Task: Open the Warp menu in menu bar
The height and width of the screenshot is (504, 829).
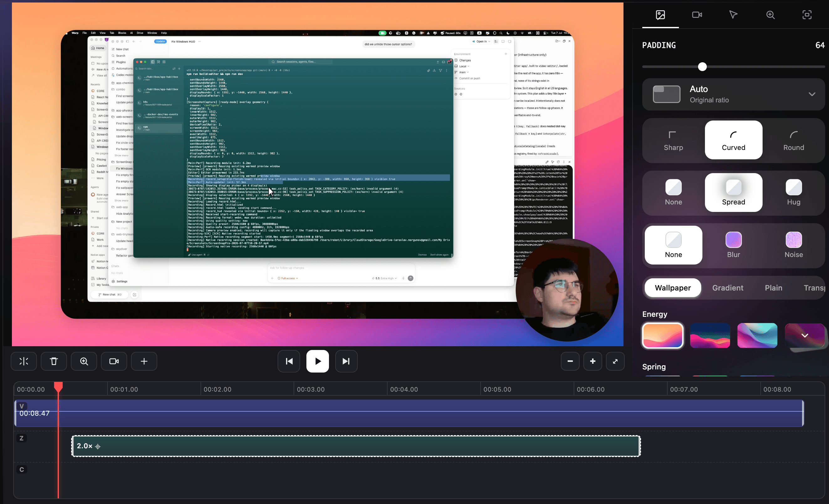Action: click(x=75, y=33)
